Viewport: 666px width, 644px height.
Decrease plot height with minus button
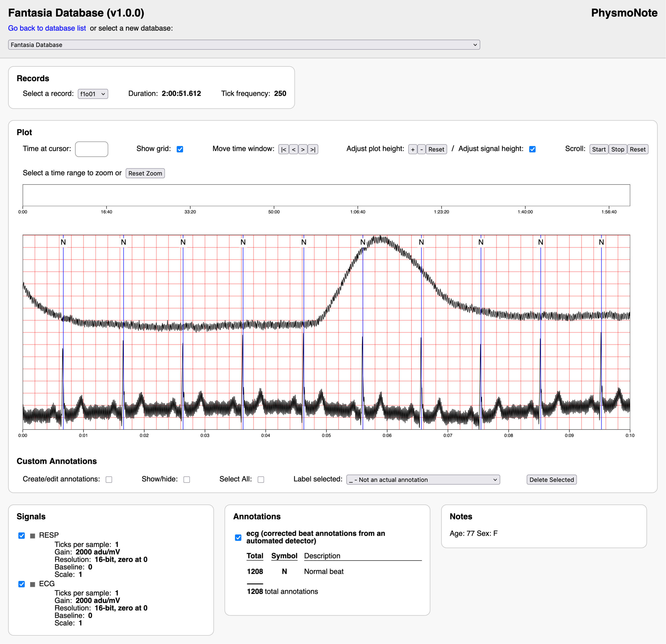421,150
